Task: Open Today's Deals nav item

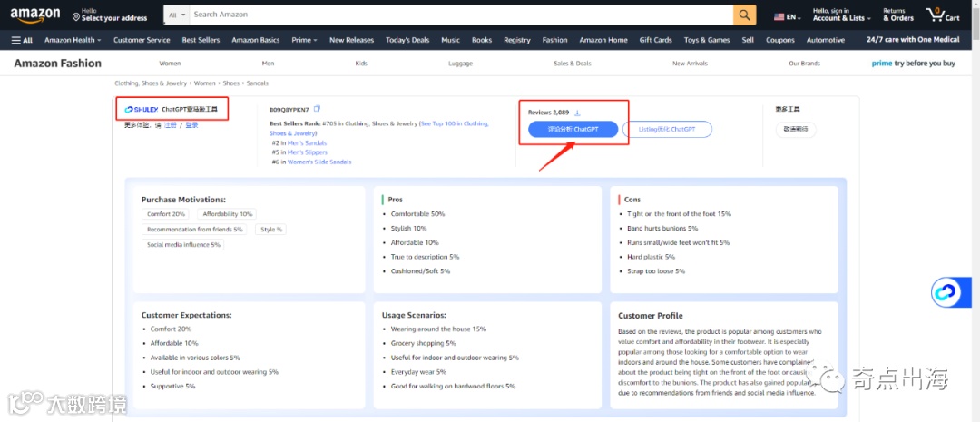Action: [x=407, y=40]
